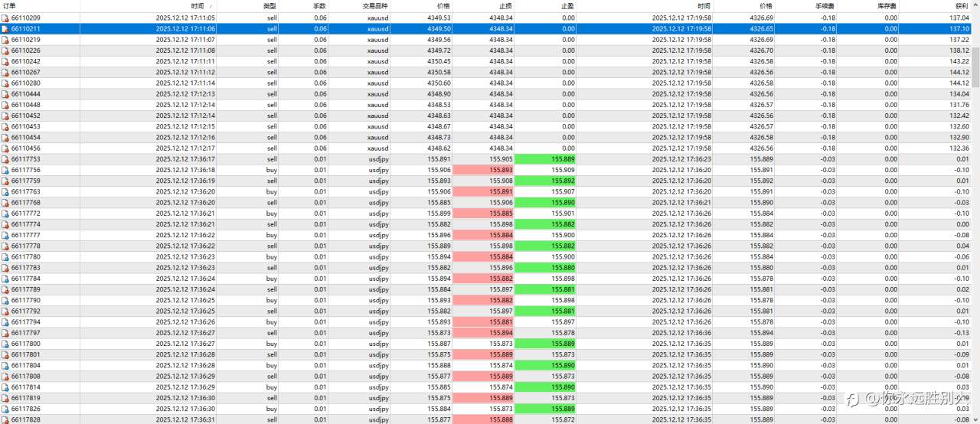Sort by the 订单 column header
This screenshot has height=424, width=980.
pos(9,6)
